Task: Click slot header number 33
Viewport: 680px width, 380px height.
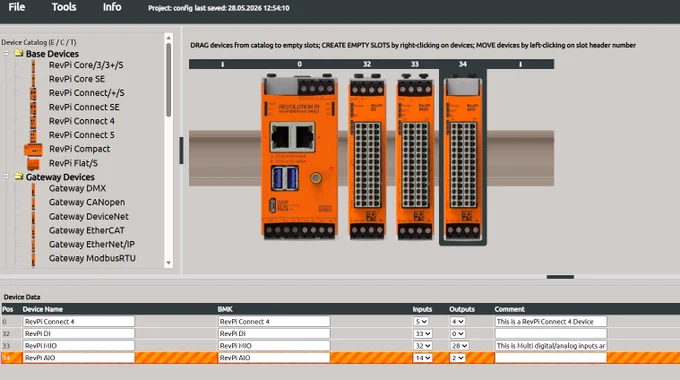Action: tap(415, 64)
